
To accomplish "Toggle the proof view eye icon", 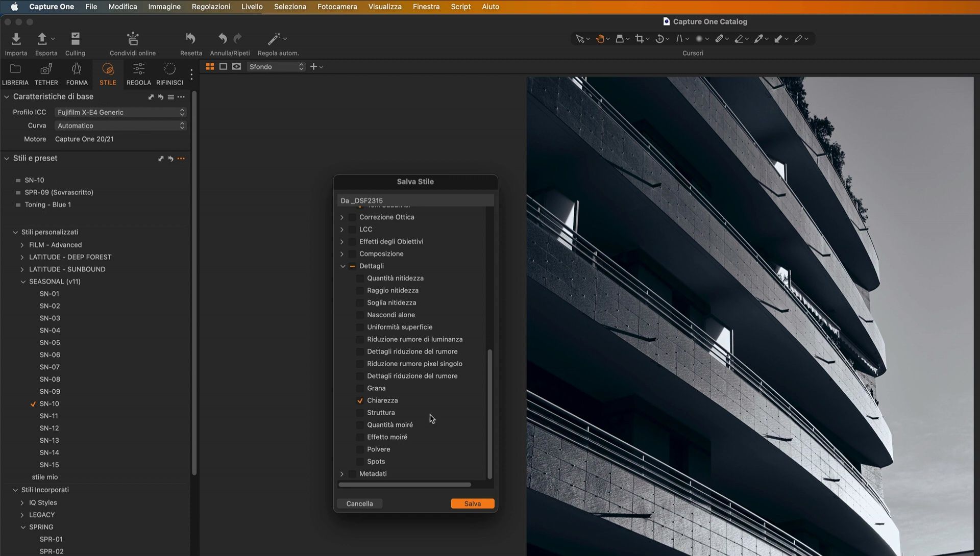I will pos(236,67).
